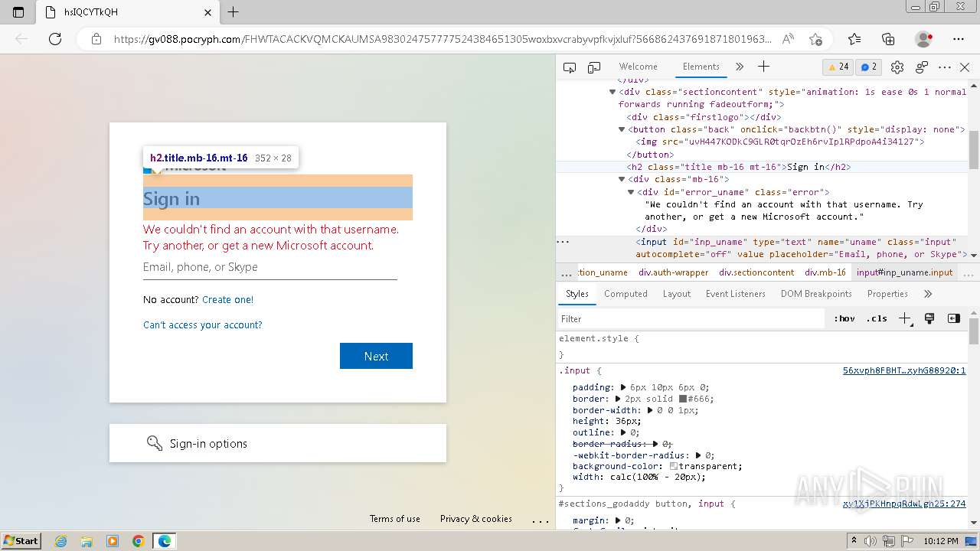Screen dimensions: 980x551
Task: Expand the -webkit-border-radius property
Action: [697, 455]
